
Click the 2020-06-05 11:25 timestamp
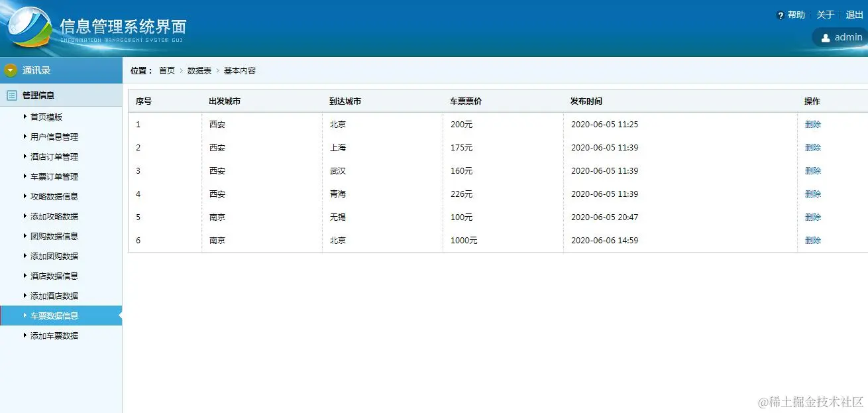[604, 125]
